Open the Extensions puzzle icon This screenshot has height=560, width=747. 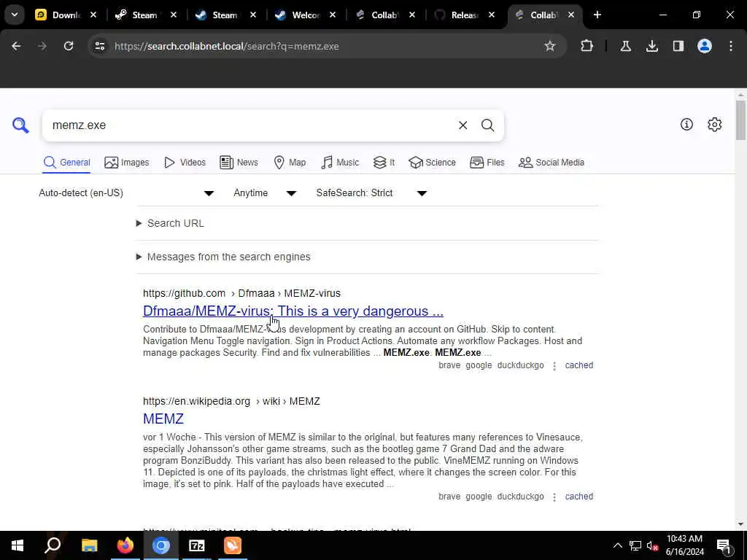[x=587, y=46]
